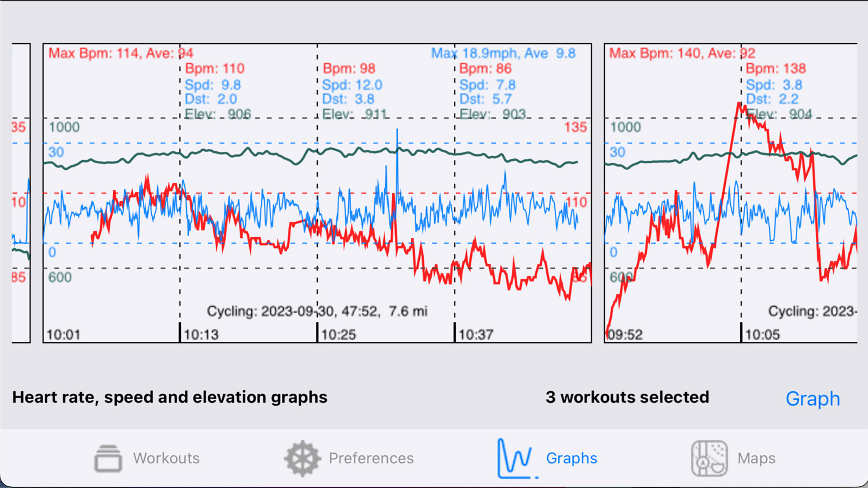This screenshot has width=868, height=488.
Task: Click the Workouts stack icon
Action: (x=108, y=458)
